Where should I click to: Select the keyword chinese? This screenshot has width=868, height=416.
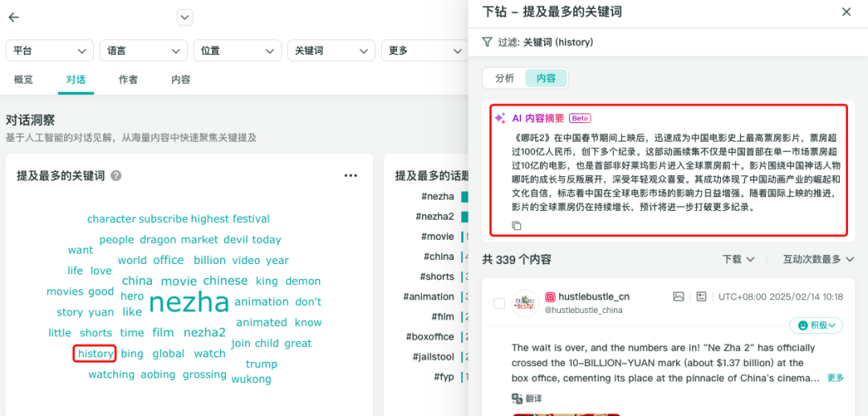click(225, 281)
